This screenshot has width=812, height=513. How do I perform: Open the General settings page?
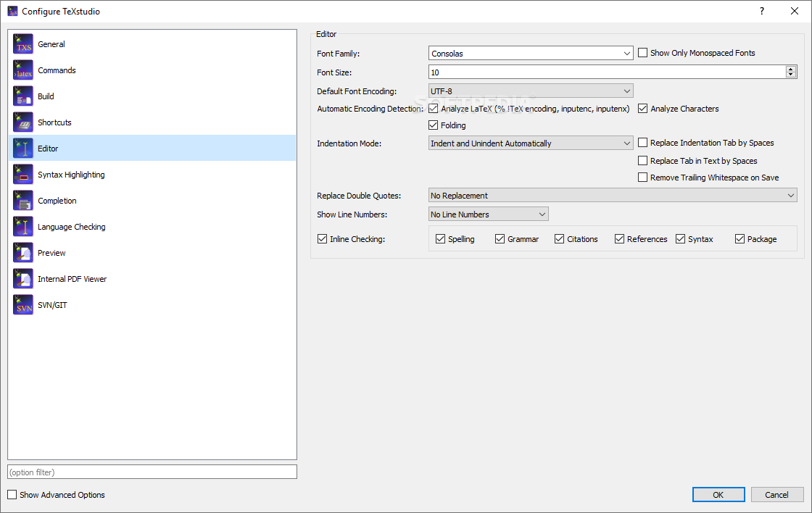[x=152, y=44]
